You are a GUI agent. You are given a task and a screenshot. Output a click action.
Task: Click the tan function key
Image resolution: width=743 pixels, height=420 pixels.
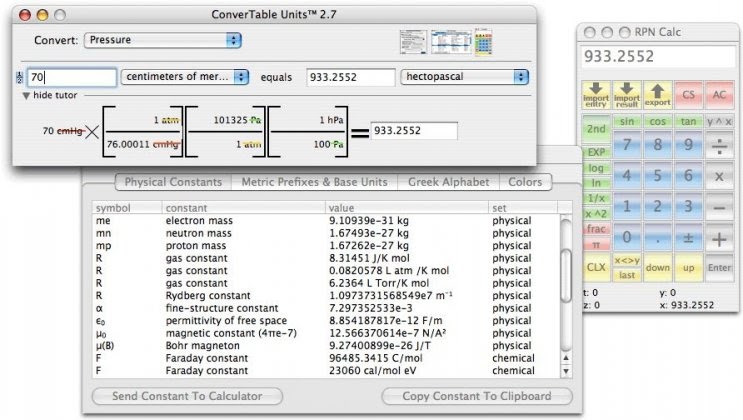(x=689, y=121)
